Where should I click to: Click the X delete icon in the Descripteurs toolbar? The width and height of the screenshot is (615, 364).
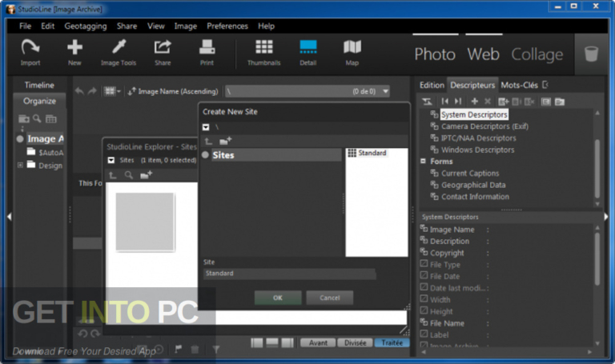coord(488,102)
